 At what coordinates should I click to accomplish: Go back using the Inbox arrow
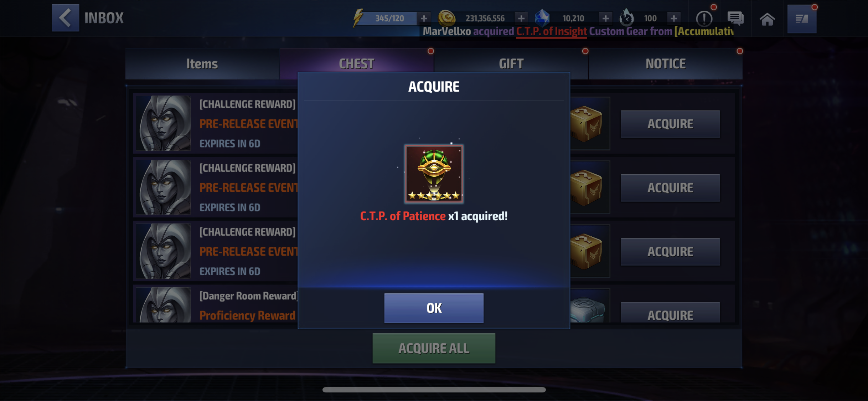(66, 18)
